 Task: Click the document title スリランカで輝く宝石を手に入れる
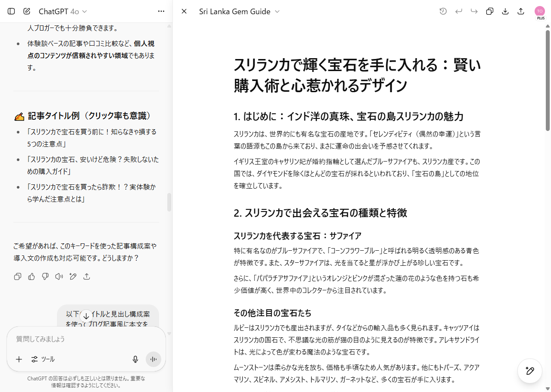point(357,75)
